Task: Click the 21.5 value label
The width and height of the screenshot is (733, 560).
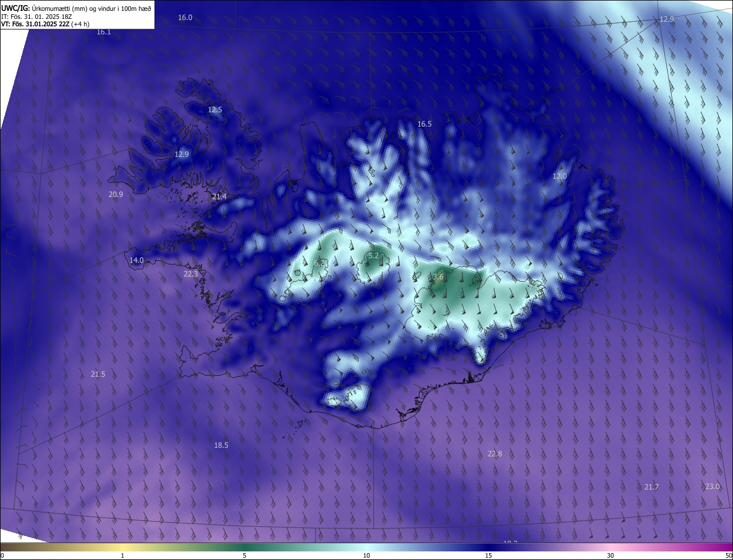Action: 98,374
